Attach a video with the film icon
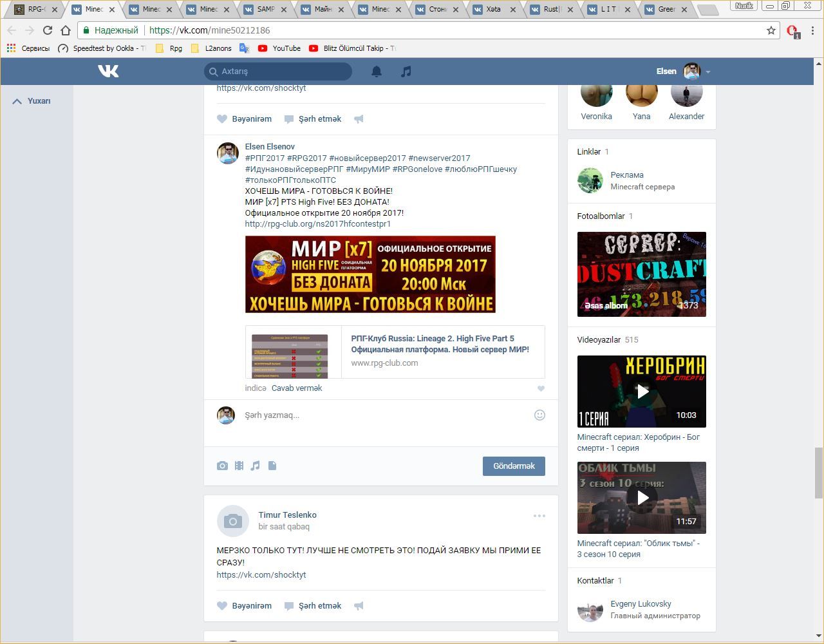Image resolution: width=824 pixels, height=644 pixels. [x=239, y=466]
